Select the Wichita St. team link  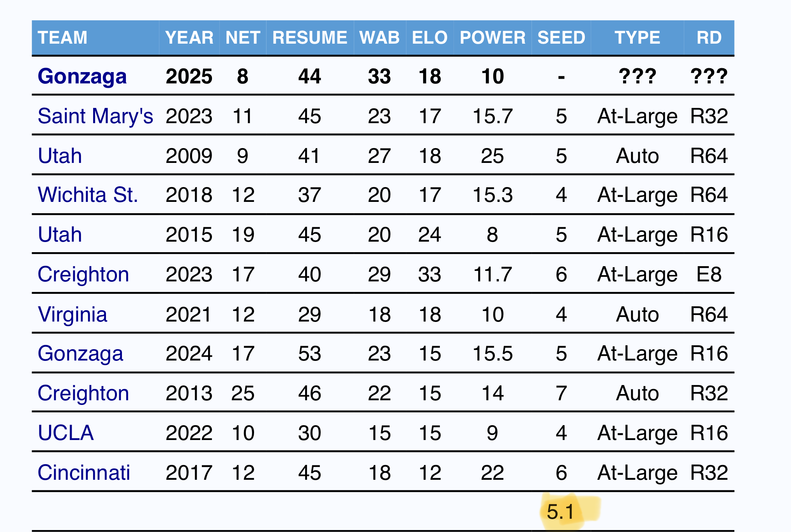[88, 195]
